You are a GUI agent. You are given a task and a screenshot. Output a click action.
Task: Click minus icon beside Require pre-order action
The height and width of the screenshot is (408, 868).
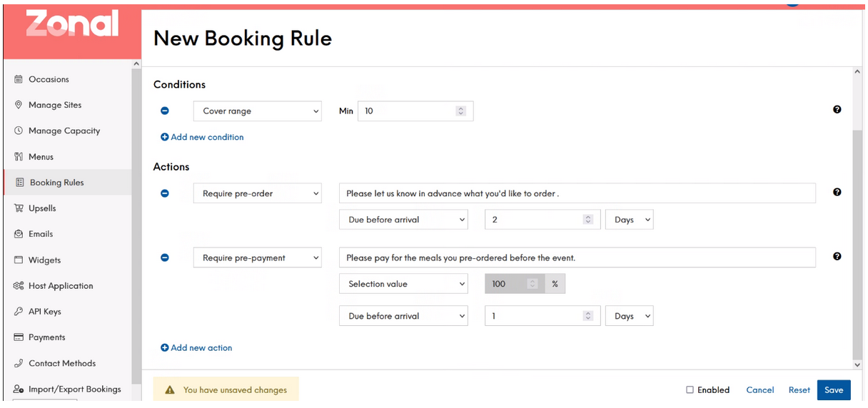pos(165,193)
